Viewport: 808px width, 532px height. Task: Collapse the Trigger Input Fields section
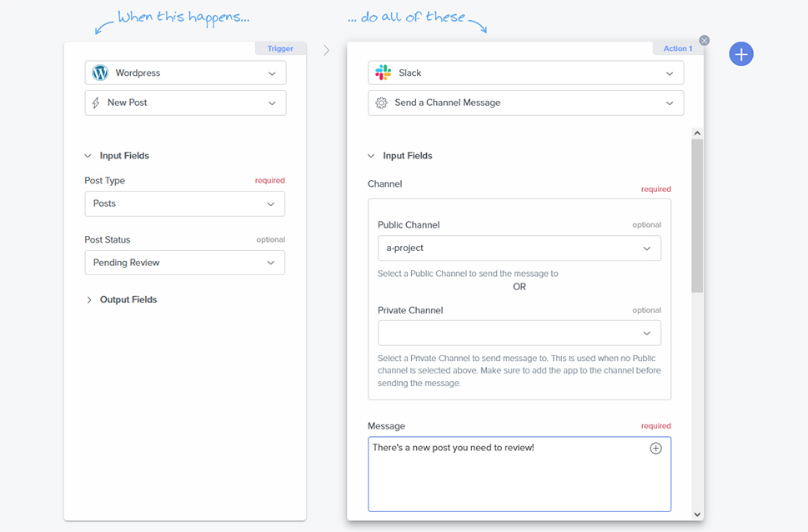coord(117,156)
